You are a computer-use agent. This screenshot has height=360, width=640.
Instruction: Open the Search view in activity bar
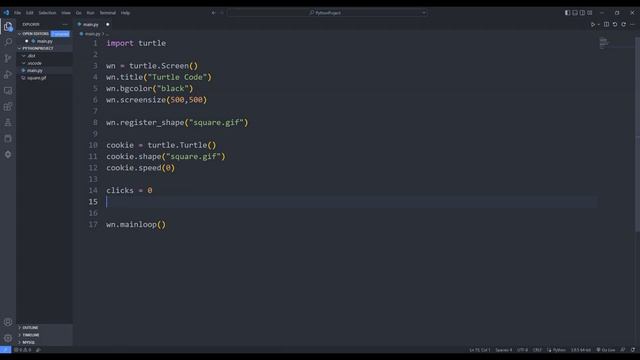pyautogui.click(x=8, y=42)
